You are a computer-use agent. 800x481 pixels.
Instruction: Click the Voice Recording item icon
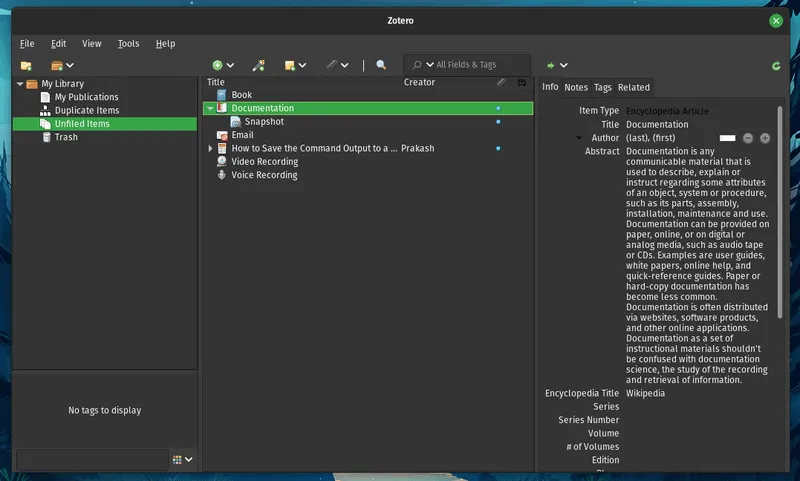[x=222, y=175]
